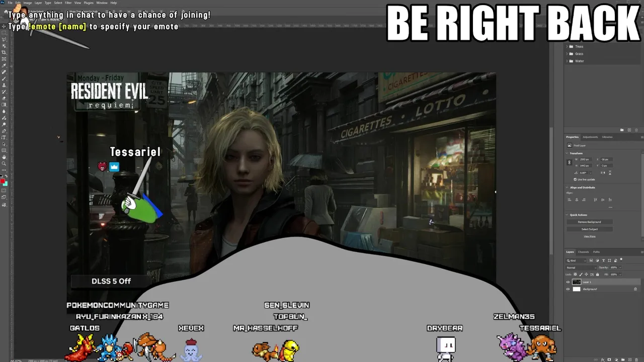The image size is (644, 362).
Task: Click the Select Subject button
Action: pos(590,229)
